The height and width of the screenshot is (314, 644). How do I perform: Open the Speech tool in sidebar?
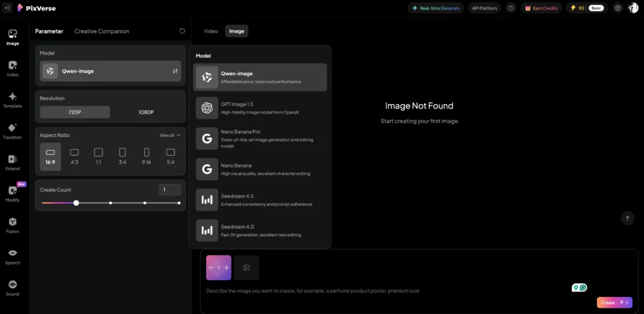click(x=13, y=257)
